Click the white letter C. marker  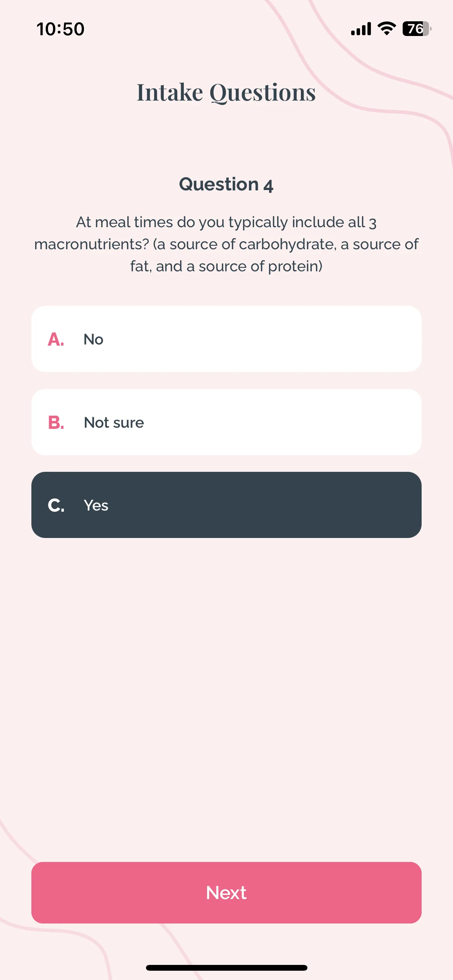56,505
